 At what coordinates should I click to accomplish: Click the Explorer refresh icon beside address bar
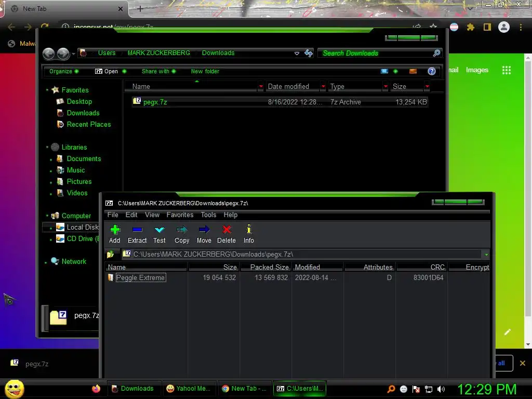pos(309,53)
